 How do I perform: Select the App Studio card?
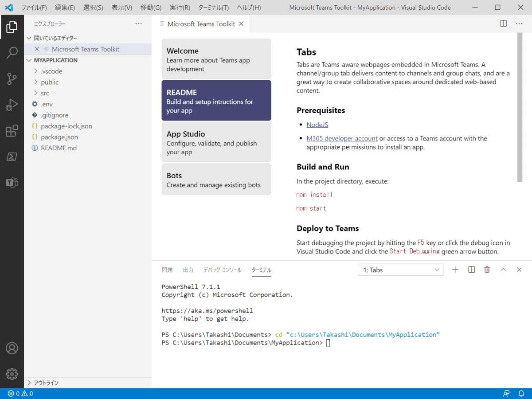tap(216, 142)
